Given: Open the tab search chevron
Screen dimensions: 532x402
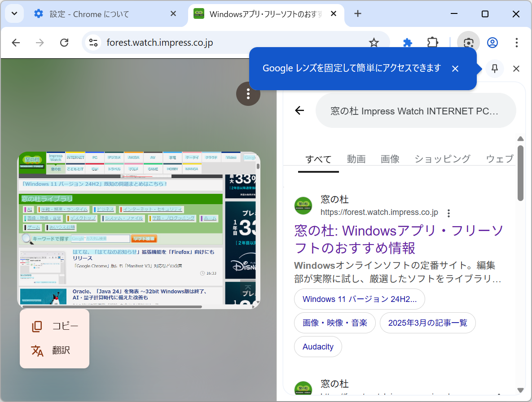Looking at the screenshot, I should [14, 13].
